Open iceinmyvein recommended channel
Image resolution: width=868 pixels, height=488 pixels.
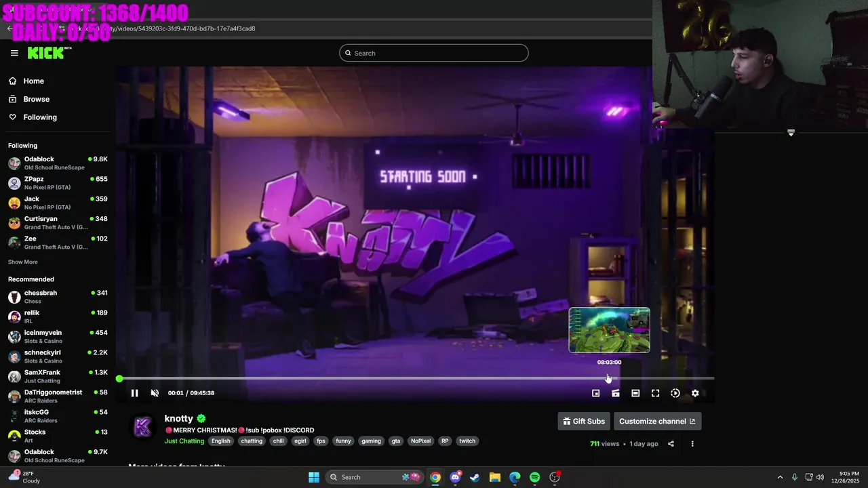tap(58, 337)
